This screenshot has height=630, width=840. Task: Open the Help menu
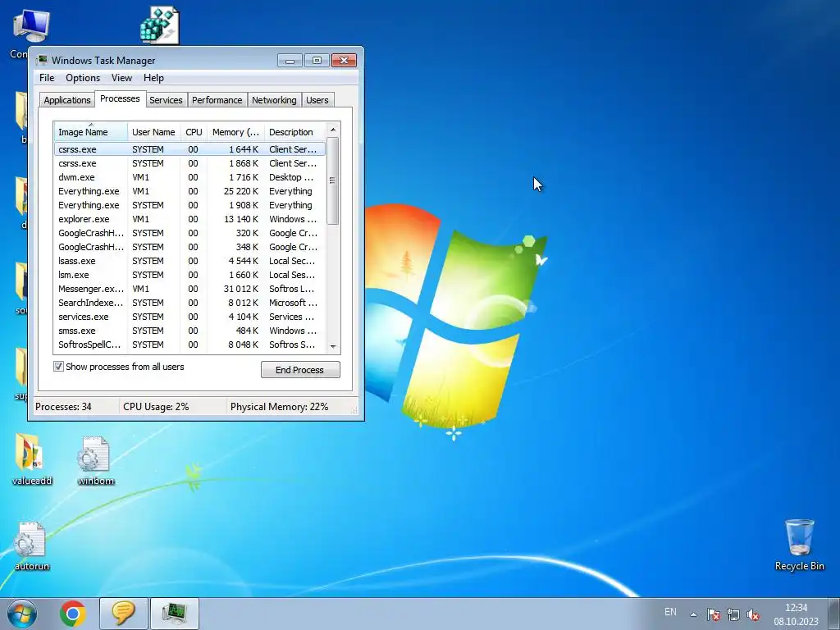coord(153,78)
